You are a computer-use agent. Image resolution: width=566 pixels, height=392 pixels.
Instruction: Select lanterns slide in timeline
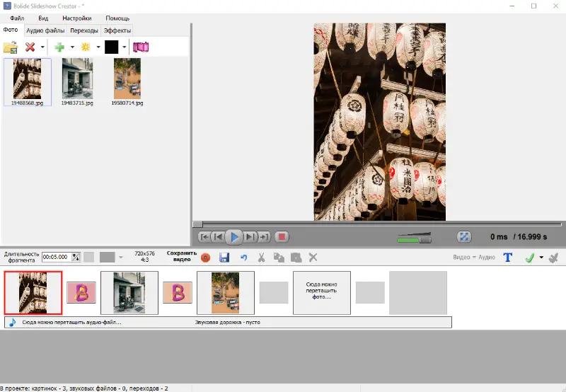(x=33, y=293)
